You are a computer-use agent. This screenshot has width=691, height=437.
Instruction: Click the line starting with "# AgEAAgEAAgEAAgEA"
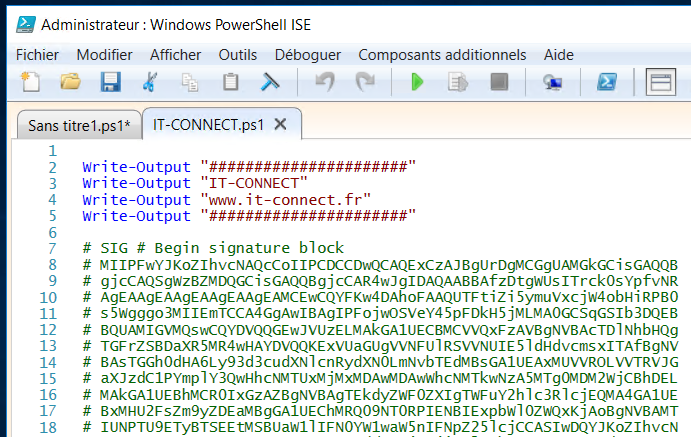pos(380,297)
